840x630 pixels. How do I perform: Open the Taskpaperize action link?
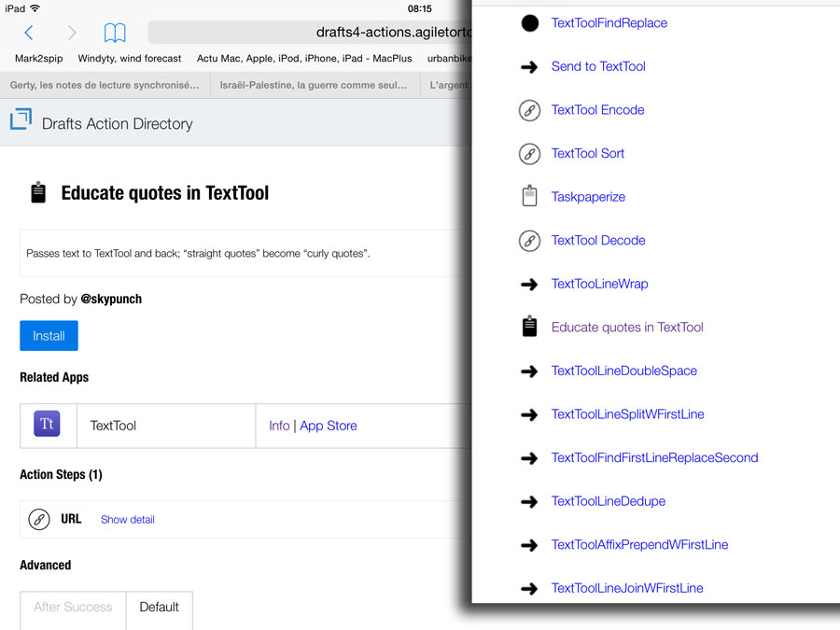click(x=588, y=197)
